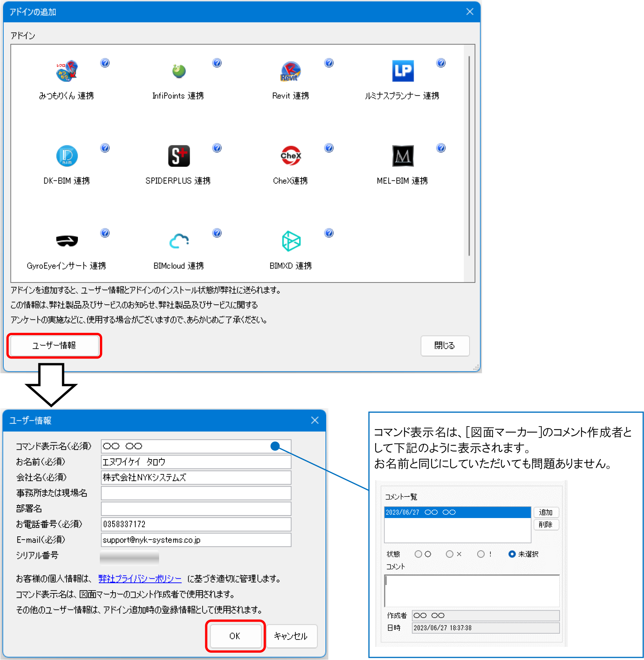This screenshot has height=660, width=644.
Task: Click 閉じる in the add-in dialog
Action: click(445, 346)
